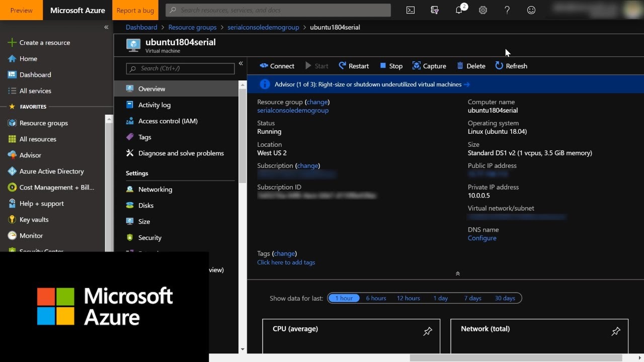This screenshot has width=644, height=362.
Task: Go to Resource groups breadcrumb
Action: point(192,27)
